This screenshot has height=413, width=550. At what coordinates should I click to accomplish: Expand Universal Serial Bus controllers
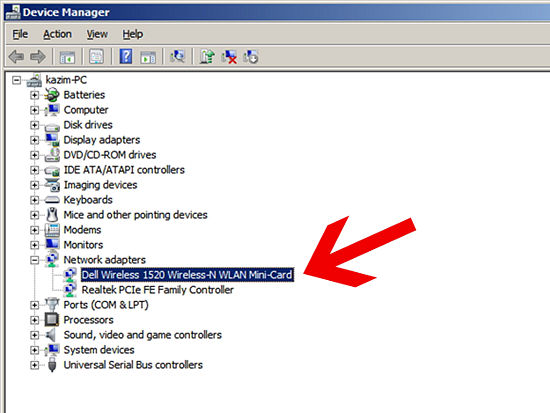click(x=34, y=365)
